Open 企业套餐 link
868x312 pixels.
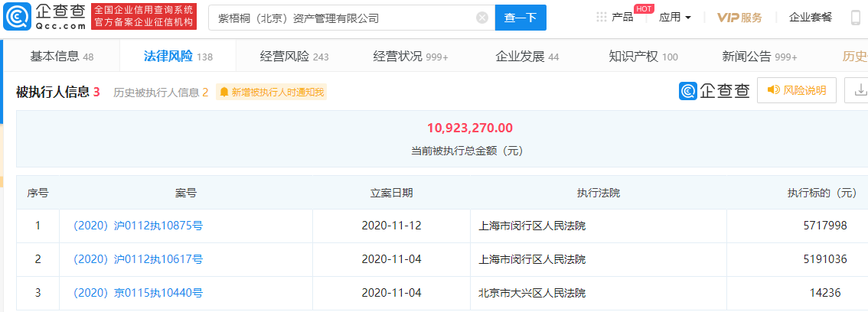coord(811,17)
